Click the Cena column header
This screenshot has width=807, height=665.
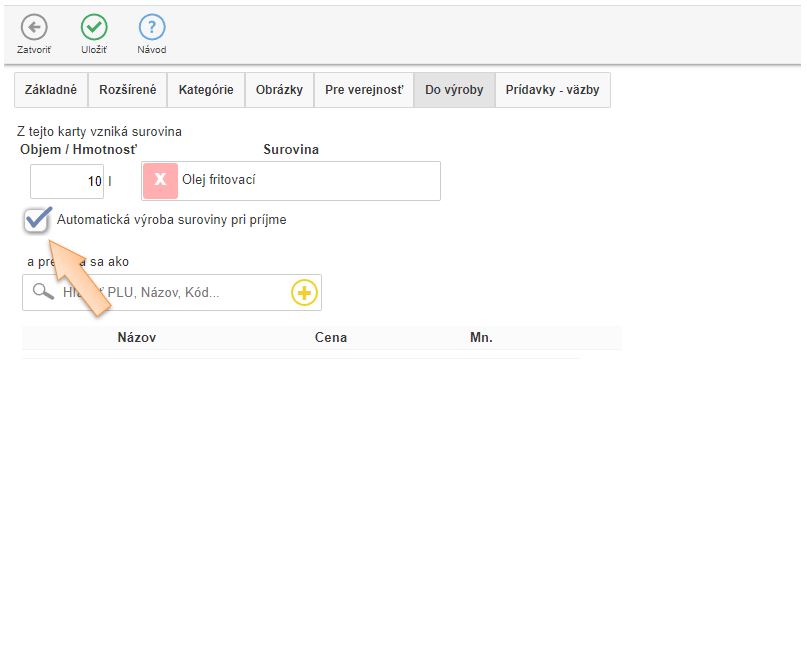click(331, 337)
